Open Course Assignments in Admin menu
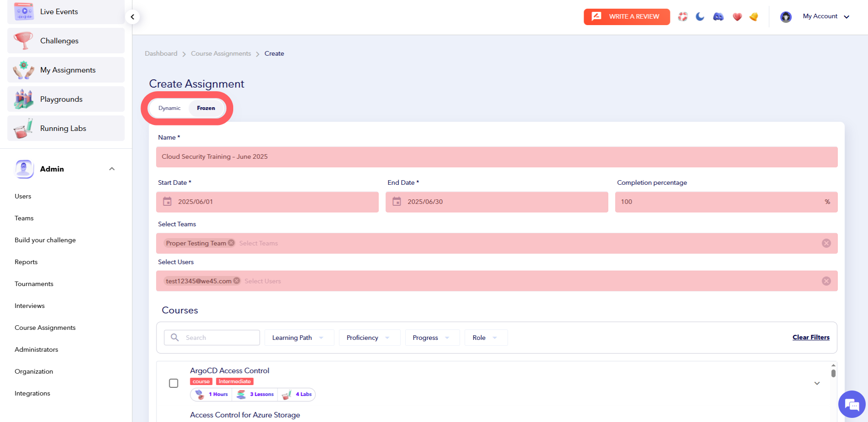Viewport: 868px width, 422px height. [x=45, y=328]
